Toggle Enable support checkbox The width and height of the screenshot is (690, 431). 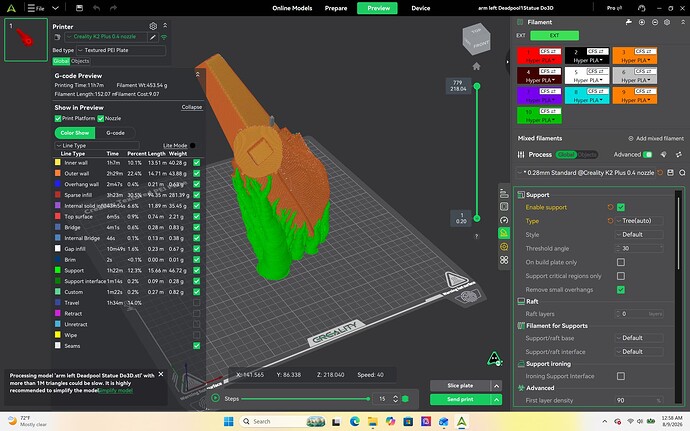click(x=620, y=207)
